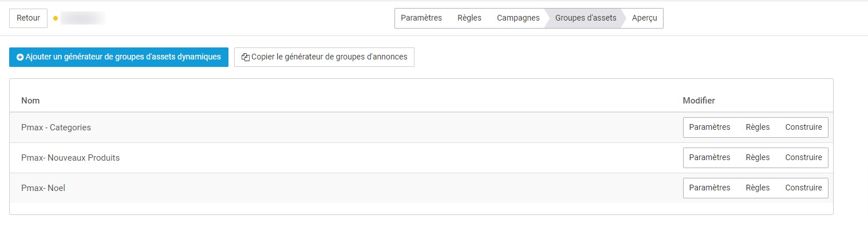This screenshot has width=868, height=231.
Task: Open Paramètres for Pmax - Categories
Action: (709, 127)
